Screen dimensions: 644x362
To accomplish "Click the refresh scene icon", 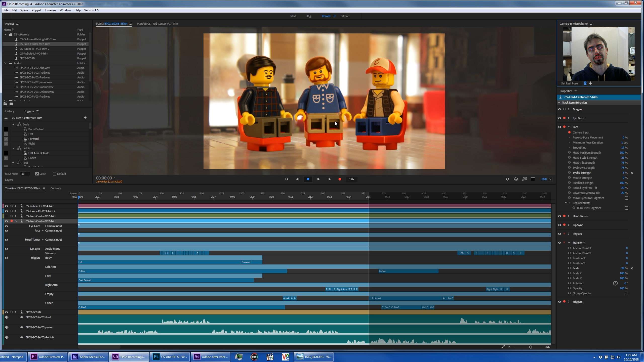I will [x=507, y=179].
